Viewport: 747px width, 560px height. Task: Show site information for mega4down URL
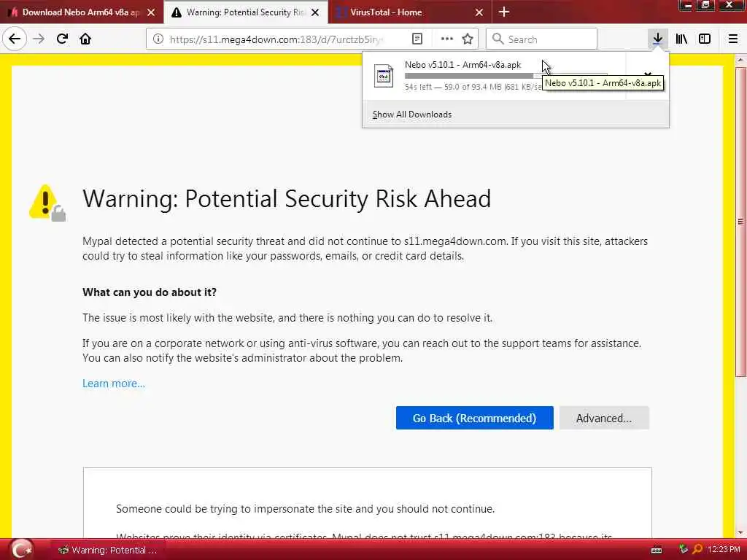point(158,39)
